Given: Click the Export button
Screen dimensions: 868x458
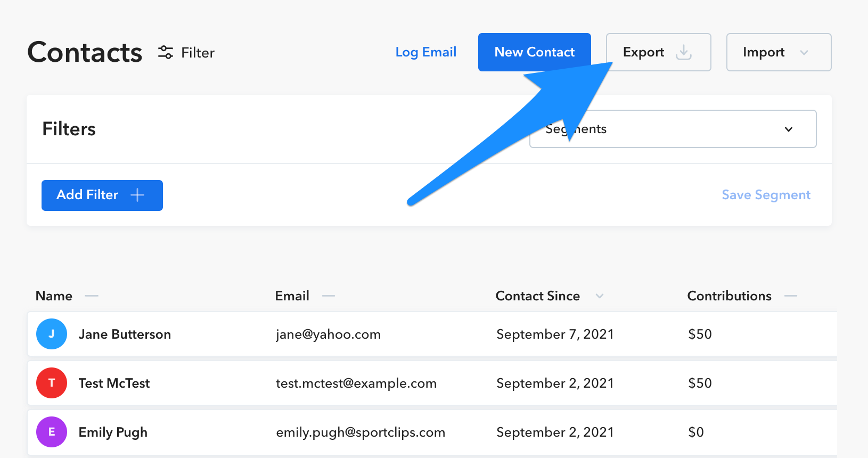Looking at the screenshot, I should (659, 52).
